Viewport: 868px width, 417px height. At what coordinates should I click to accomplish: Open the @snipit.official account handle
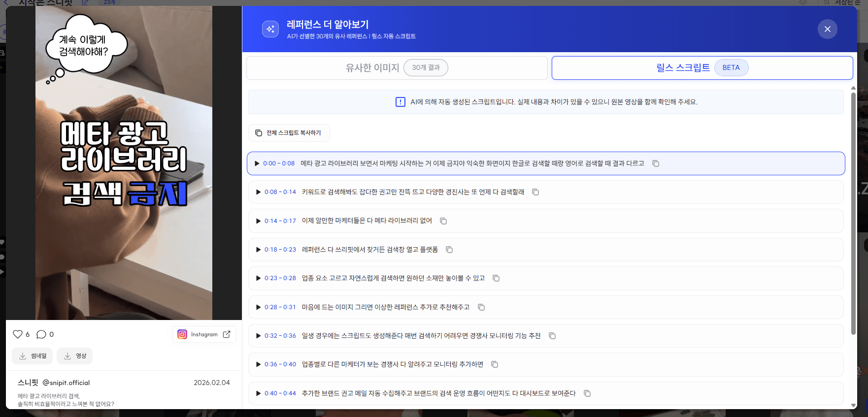[66, 383]
